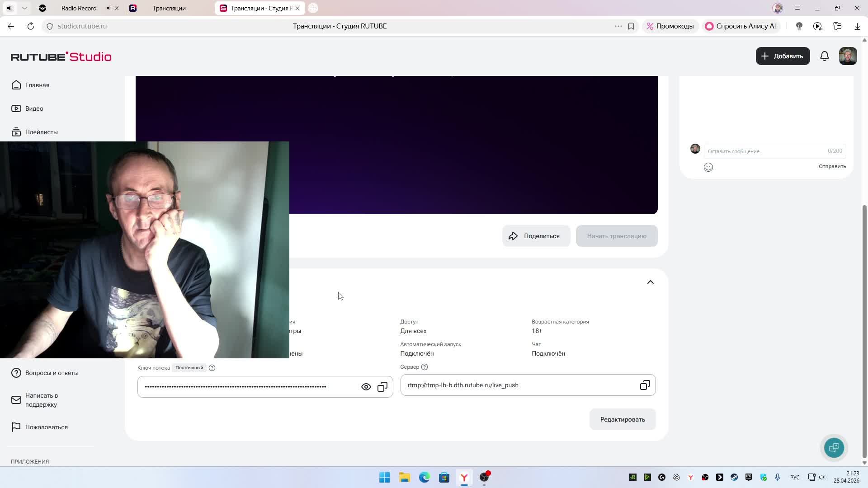Copy the stream key to clipboard

tap(382, 387)
